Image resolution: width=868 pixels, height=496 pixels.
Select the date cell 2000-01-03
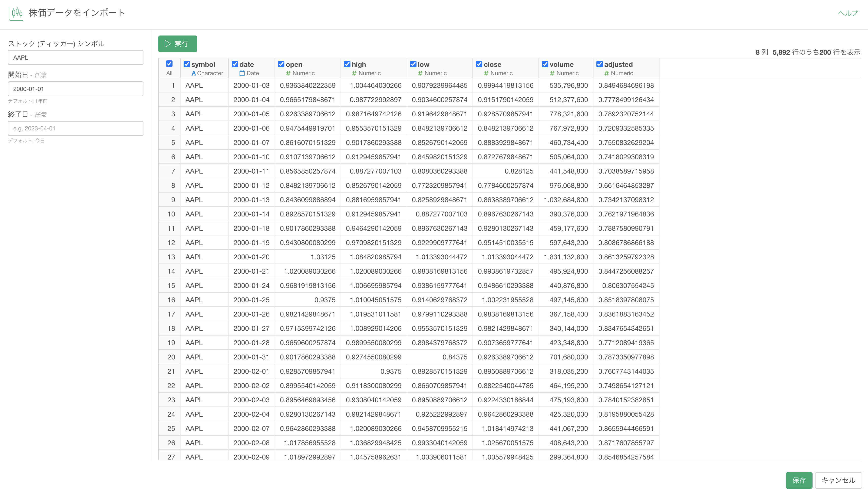tap(251, 86)
